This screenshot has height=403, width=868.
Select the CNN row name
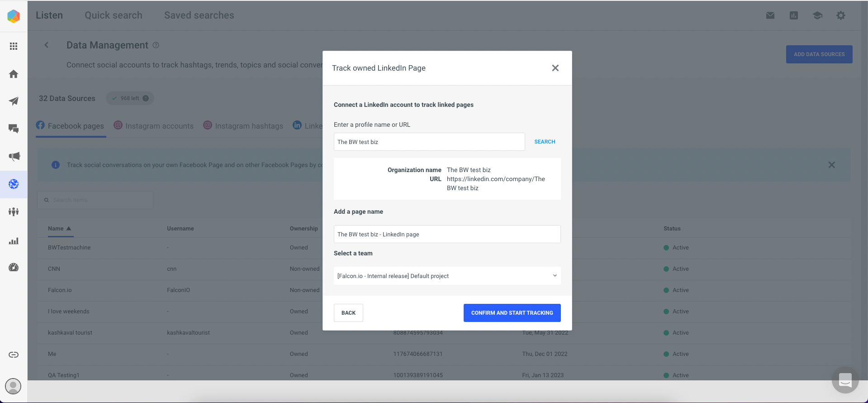54,269
